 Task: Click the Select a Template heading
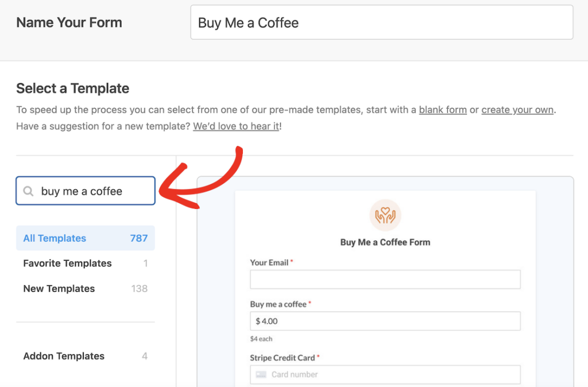73,88
